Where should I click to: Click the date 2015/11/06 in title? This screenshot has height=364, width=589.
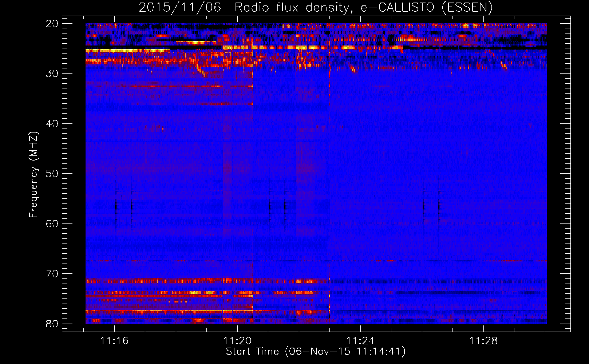180,7
